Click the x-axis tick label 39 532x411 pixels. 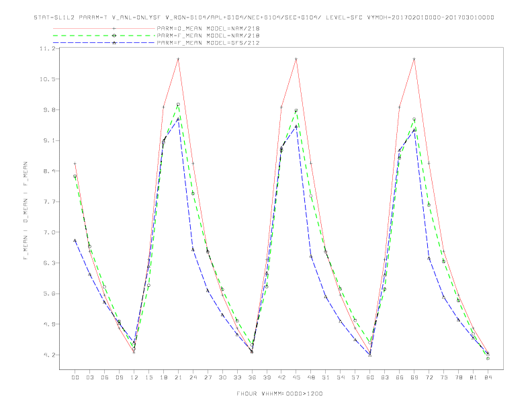267,377
